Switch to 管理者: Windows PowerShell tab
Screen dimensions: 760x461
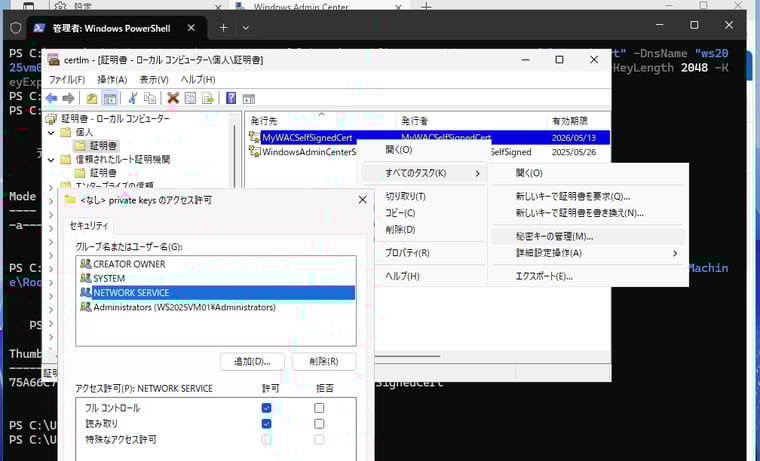pos(117,28)
